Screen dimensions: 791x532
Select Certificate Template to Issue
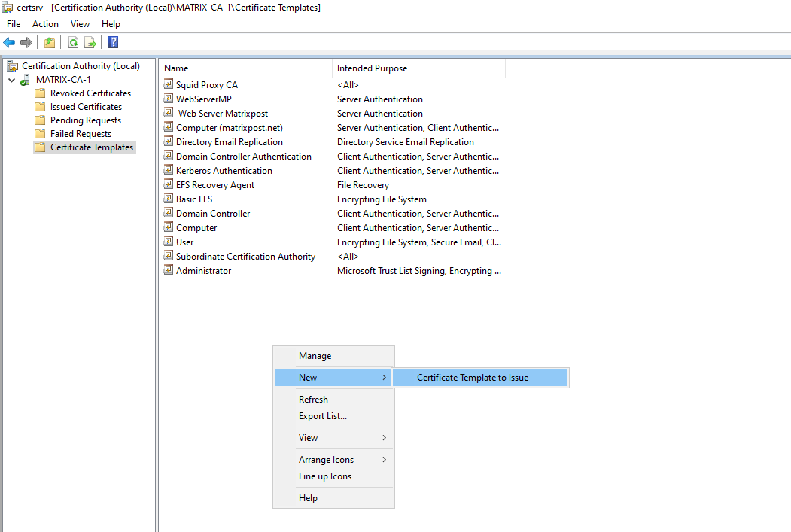click(480, 378)
